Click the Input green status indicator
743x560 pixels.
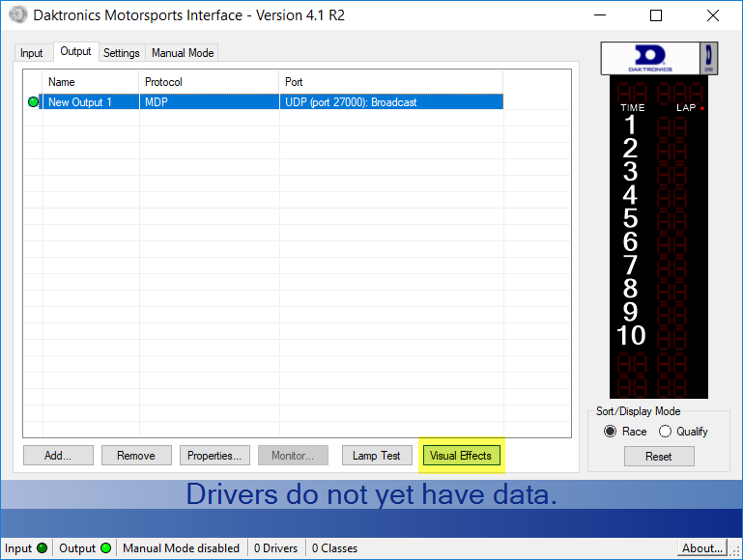click(x=42, y=548)
